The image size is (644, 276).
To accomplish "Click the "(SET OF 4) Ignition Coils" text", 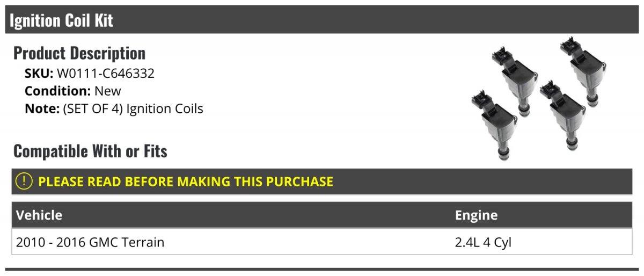I will 133,108.
